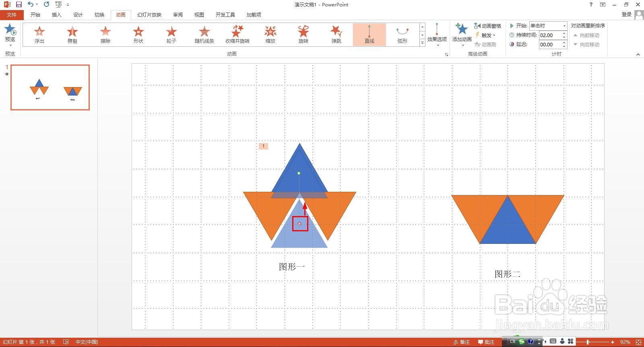Apply the 劈裂 split animation
Screen dimensions: 644x347
72,34
